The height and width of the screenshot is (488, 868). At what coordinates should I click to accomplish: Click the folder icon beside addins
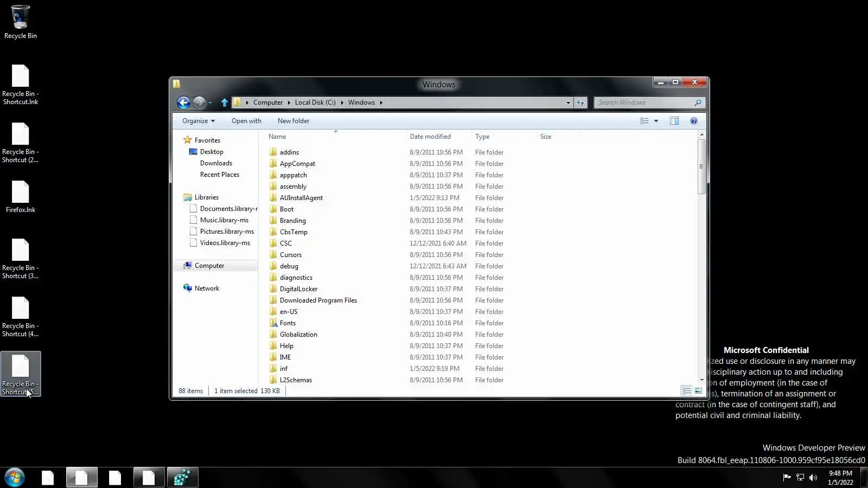273,152
